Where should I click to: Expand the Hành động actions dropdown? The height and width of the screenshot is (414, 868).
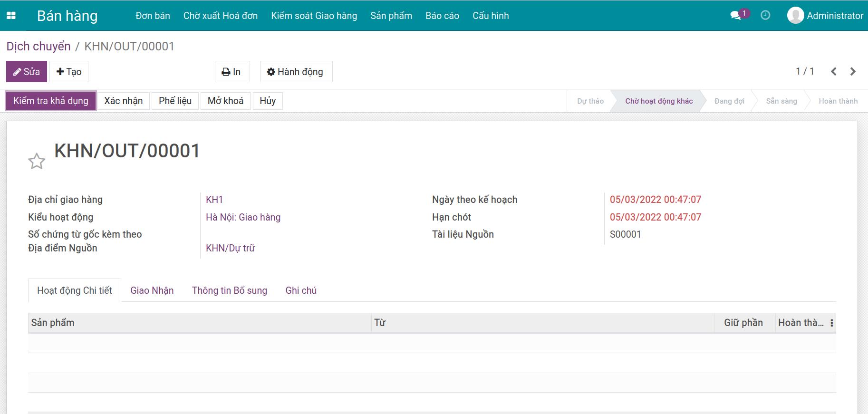296,72
